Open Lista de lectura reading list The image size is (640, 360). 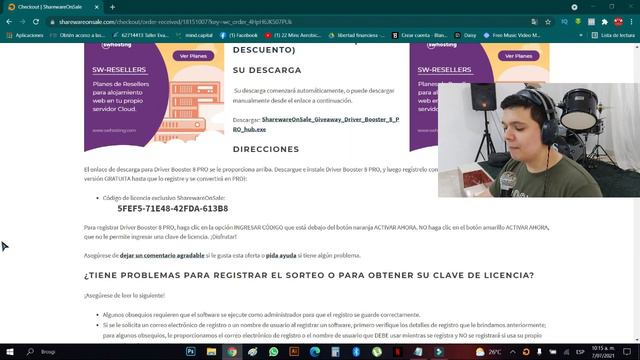613,36
